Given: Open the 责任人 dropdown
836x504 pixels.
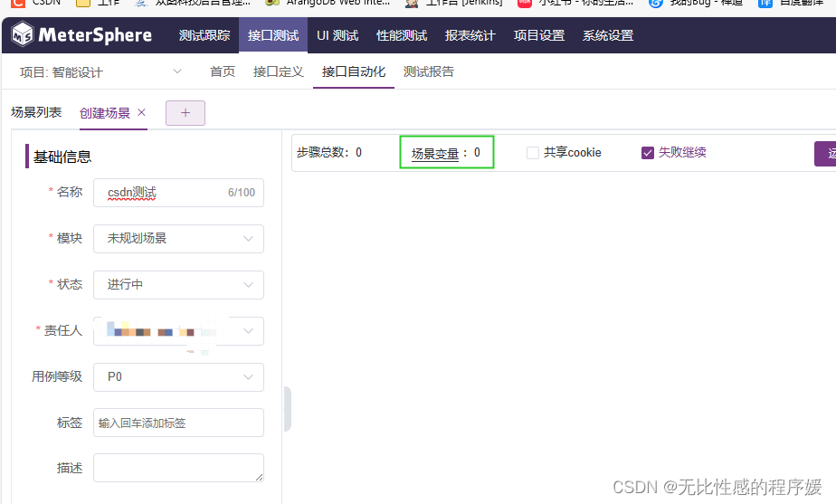Looking at the screenshot, I should [178, 330].
